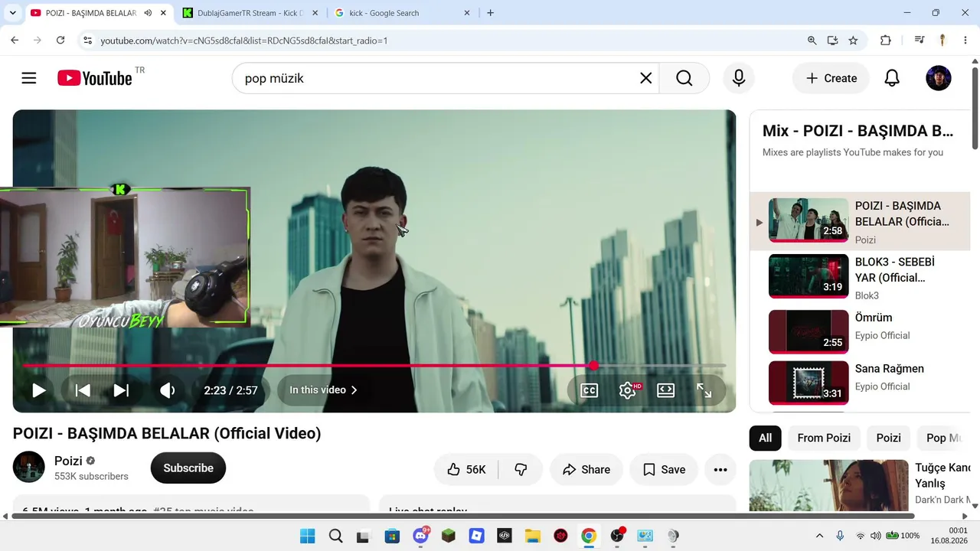Mute the playing tab via speaker icon
The width and height of the screenshot is (980, 551).
[148, 13]
